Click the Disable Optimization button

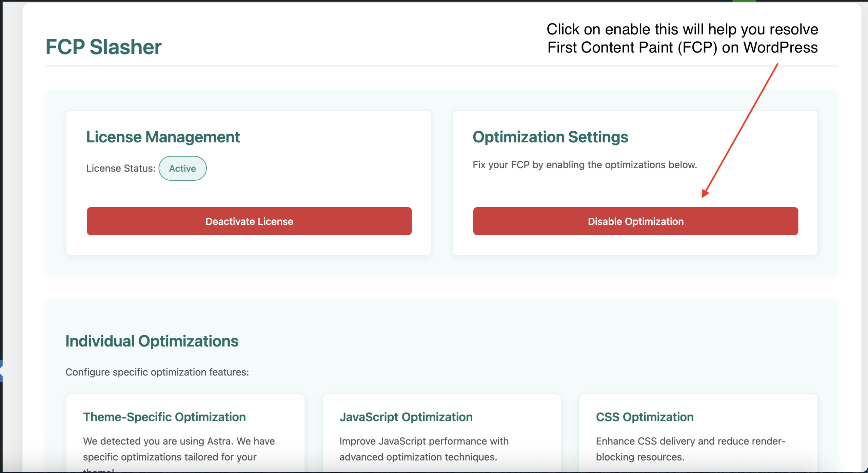pyautogui.click(x=635, y=221)
